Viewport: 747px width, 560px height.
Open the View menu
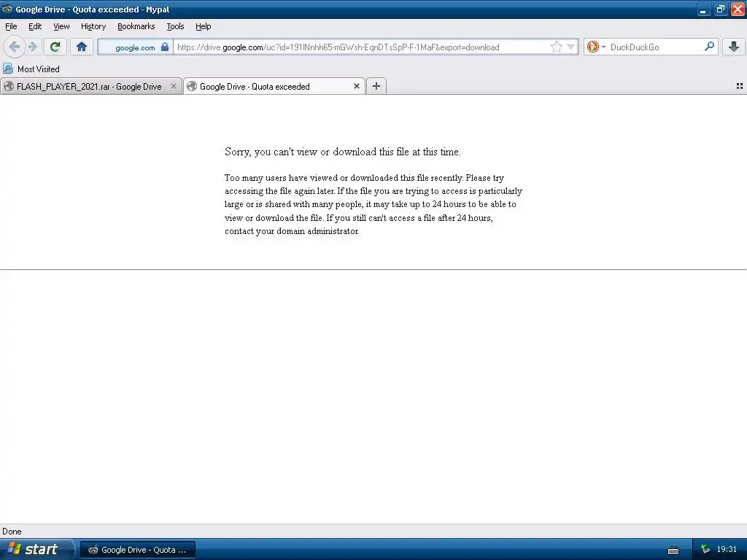[61, 26]
